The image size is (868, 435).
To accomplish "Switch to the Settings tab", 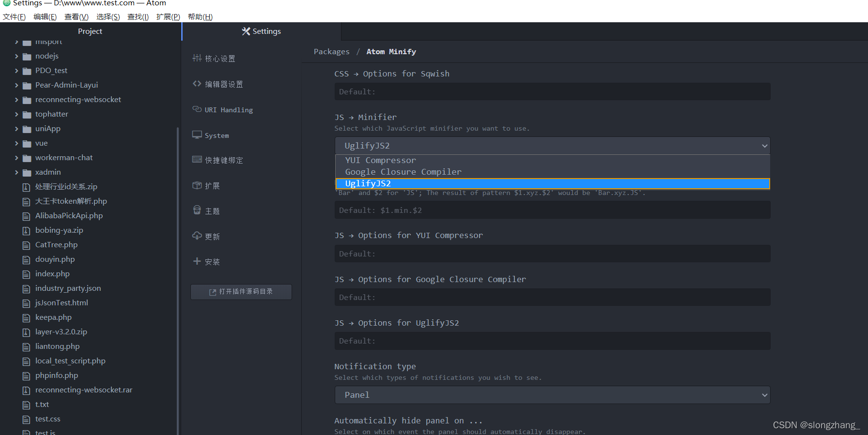I will [x=262, y=31].
